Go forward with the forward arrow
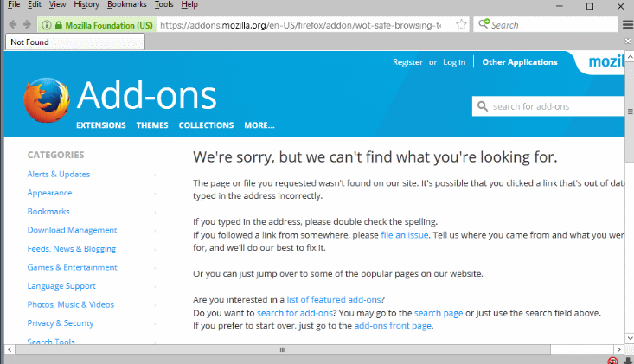634x364 pixels. (x=27, y=25)
